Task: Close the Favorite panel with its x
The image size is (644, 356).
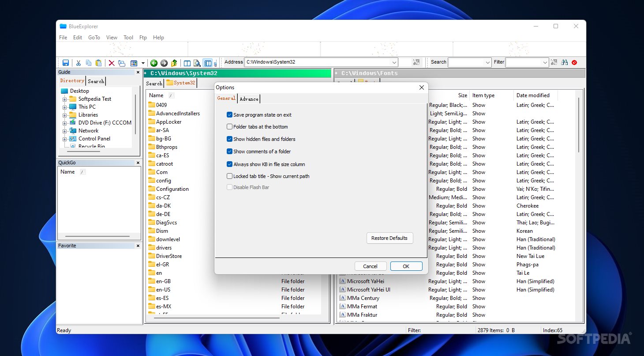Action: tap(138, 246)
